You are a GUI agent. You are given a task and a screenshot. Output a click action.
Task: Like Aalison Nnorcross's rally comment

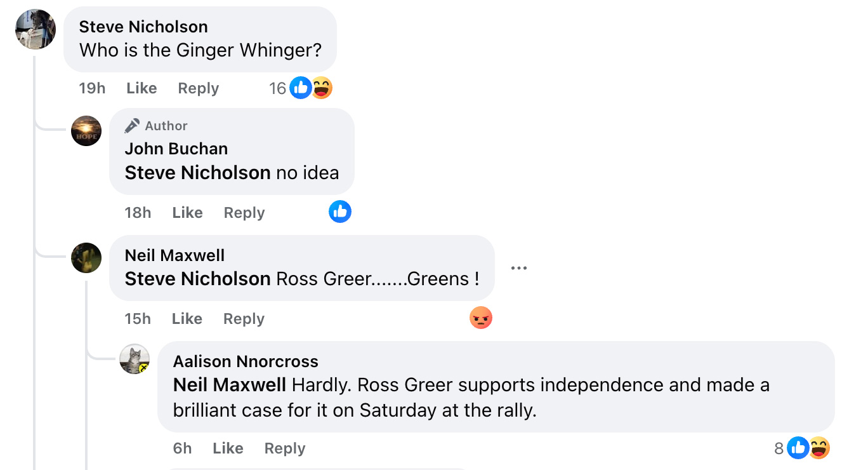[228, 448]
